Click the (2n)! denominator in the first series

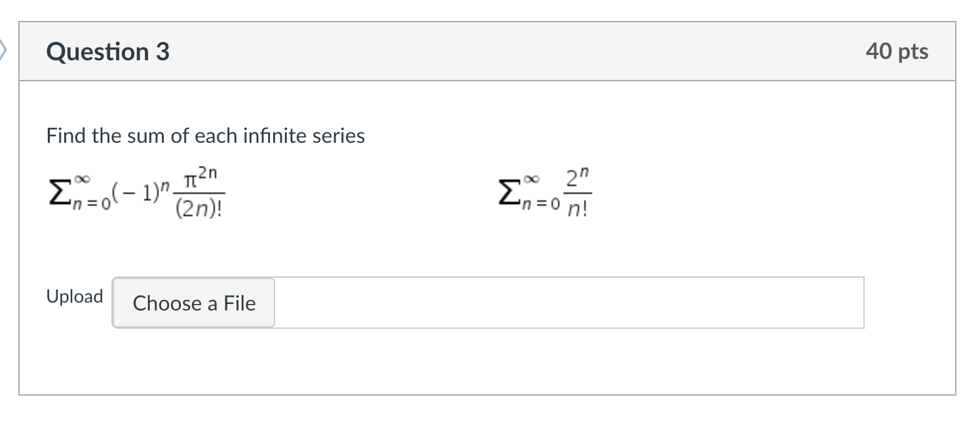tap(198, 208)
